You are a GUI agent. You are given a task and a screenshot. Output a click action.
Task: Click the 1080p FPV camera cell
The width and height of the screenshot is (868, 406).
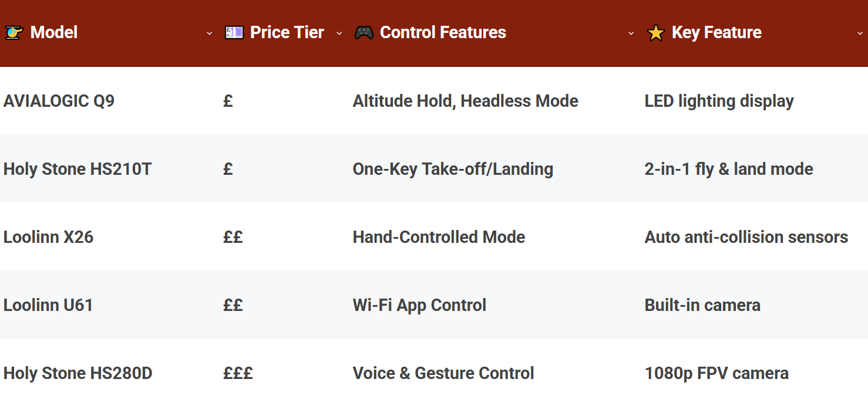pyautogui.click(x=716, y=373)
